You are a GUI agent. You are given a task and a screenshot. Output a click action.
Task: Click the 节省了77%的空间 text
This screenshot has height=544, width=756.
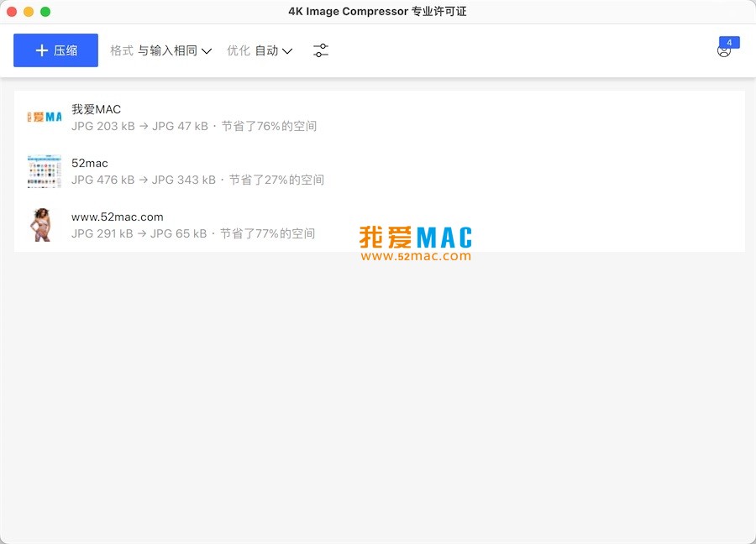[268, 233]
